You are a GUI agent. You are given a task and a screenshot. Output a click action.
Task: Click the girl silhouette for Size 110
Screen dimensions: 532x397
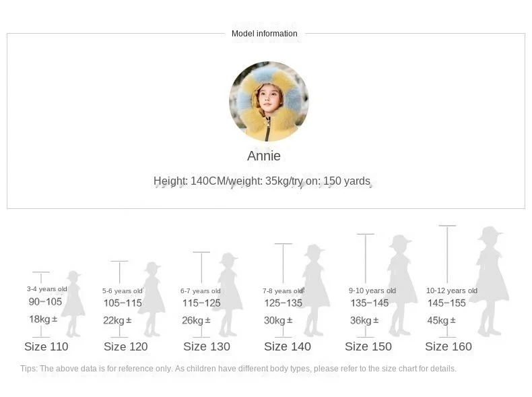[73, 305]
